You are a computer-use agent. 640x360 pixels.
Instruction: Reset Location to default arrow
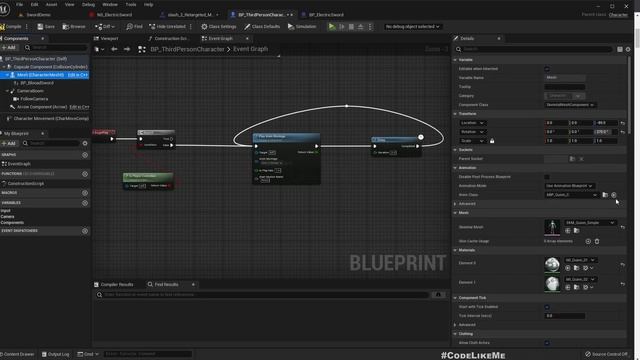click(x=622, y=123)
